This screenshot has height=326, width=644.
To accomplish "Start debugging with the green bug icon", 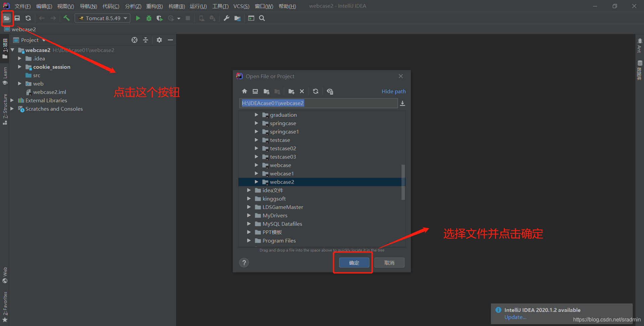I will point(149,18).
